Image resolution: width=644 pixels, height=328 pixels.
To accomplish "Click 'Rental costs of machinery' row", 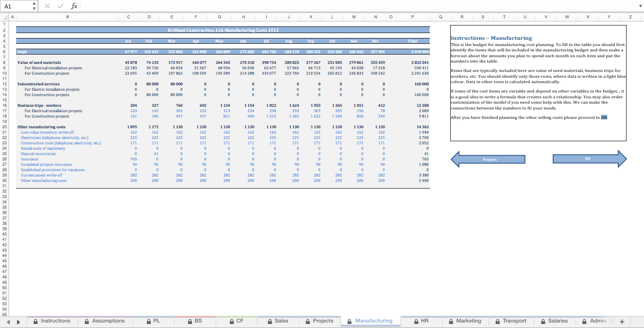I will (x=43, y=148).
